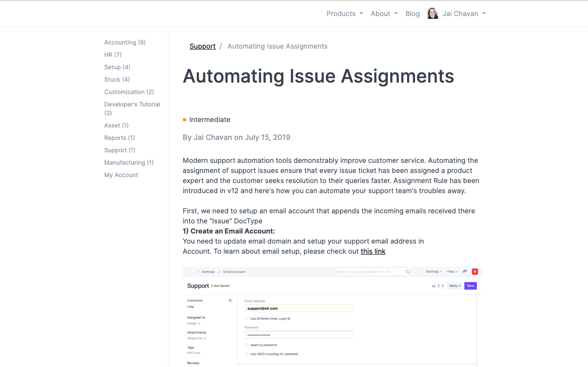
Task: Click the search magnifier icon in the command bar
Action: (407, 272)
